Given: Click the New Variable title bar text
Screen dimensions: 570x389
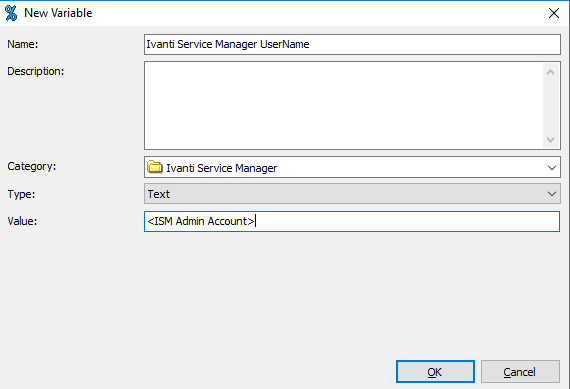Looking at the screenshot, I should (58, 13).
